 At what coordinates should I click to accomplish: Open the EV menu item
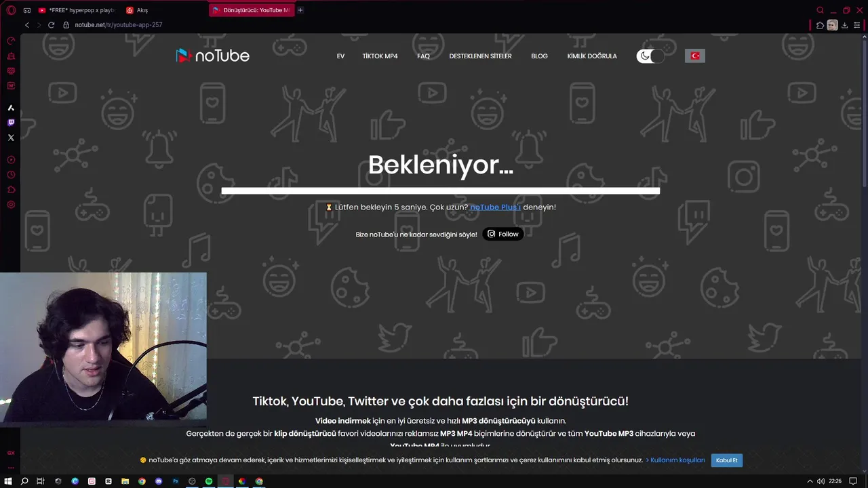[x=340, y=56]
